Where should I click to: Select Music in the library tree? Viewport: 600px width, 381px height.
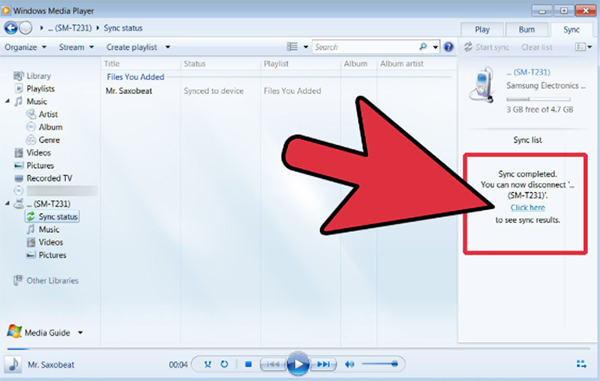point(31,101)
